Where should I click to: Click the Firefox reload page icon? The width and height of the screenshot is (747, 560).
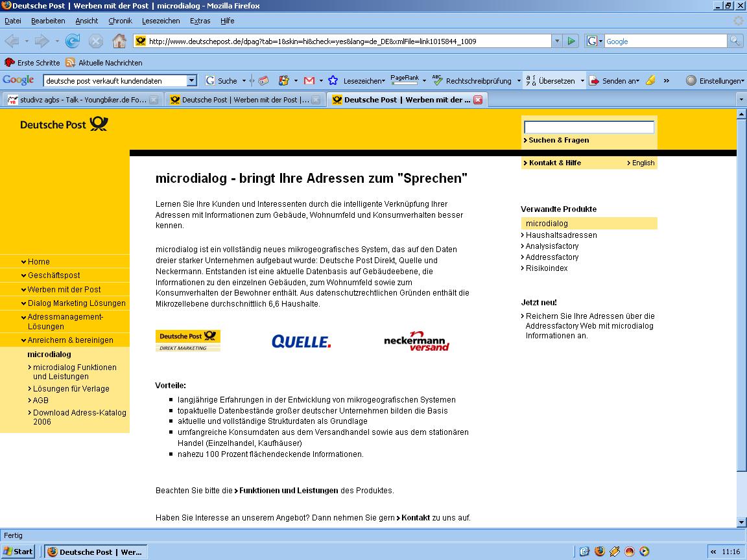(73, 41)
